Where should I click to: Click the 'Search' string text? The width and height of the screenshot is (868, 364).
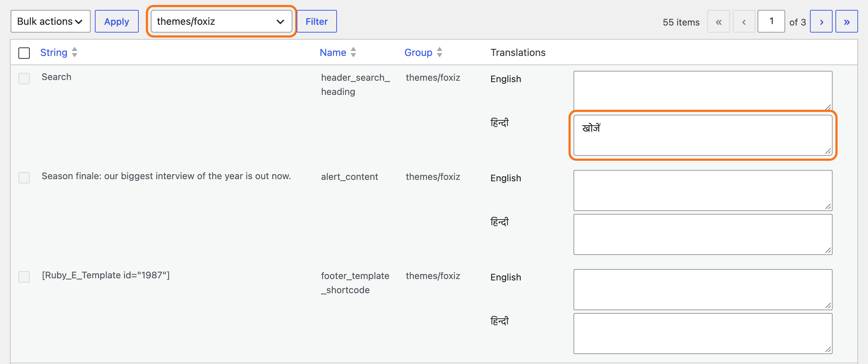click(x=56, y=77)
